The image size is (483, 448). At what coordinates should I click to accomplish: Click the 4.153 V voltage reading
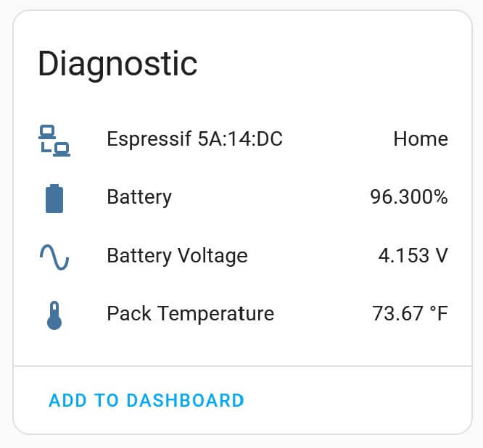413,255
